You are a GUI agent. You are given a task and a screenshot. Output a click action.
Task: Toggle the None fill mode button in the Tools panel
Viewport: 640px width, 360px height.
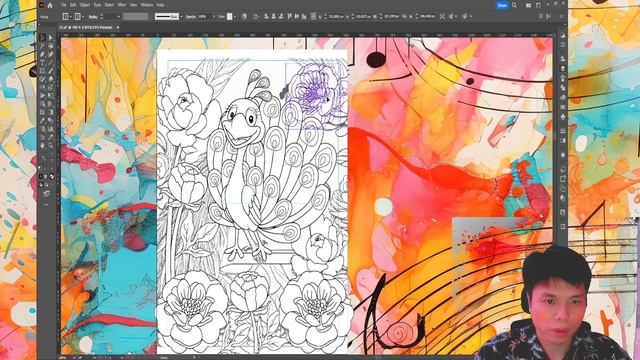pyautogui.click(x=51, y=176)
